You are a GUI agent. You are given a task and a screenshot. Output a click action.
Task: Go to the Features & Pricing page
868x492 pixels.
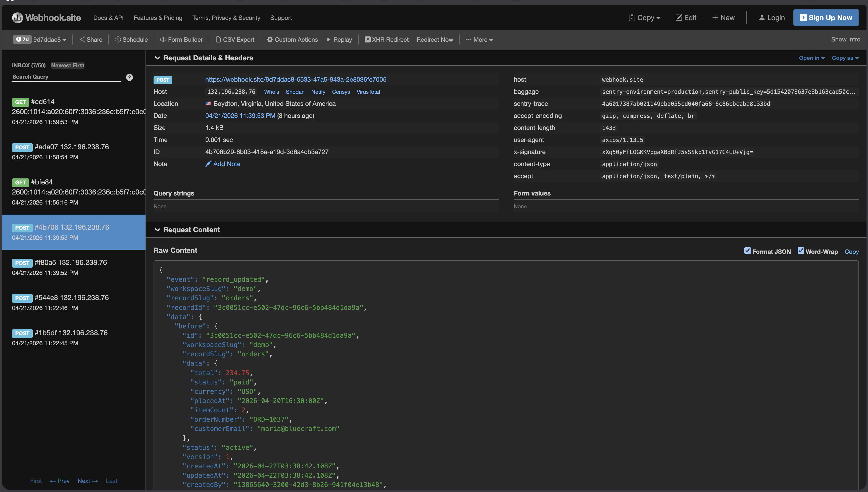(158, 18)
